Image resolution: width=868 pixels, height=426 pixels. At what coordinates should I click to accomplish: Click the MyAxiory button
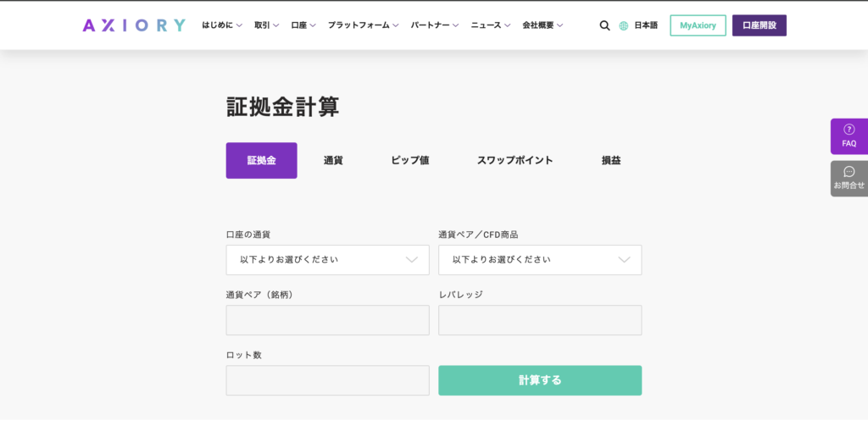(698, 25)
